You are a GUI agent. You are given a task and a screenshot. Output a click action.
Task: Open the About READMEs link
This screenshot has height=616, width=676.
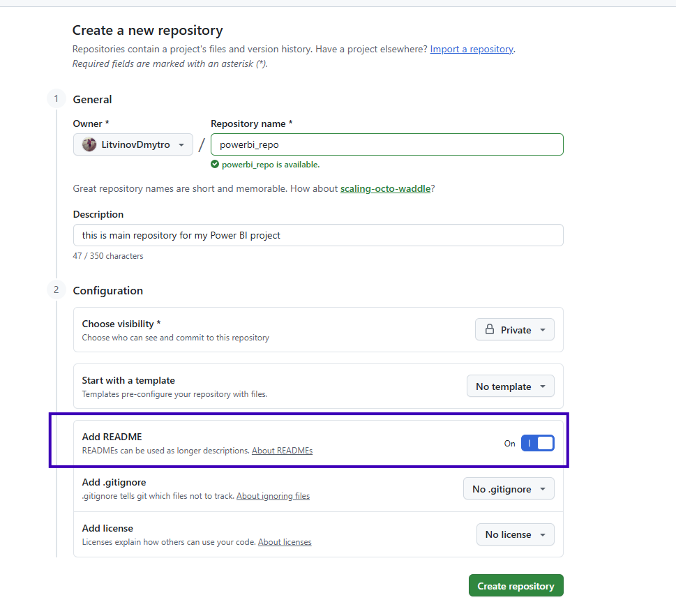click(282, 451)
